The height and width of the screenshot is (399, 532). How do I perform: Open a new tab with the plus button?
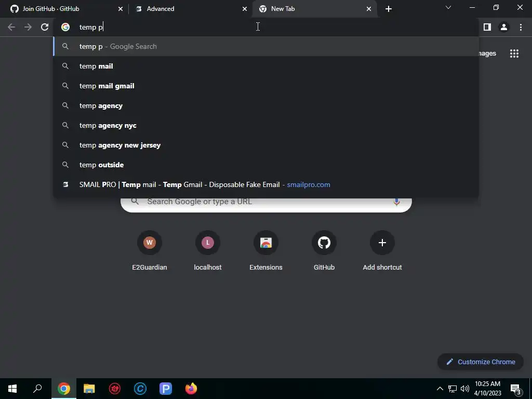389,9
